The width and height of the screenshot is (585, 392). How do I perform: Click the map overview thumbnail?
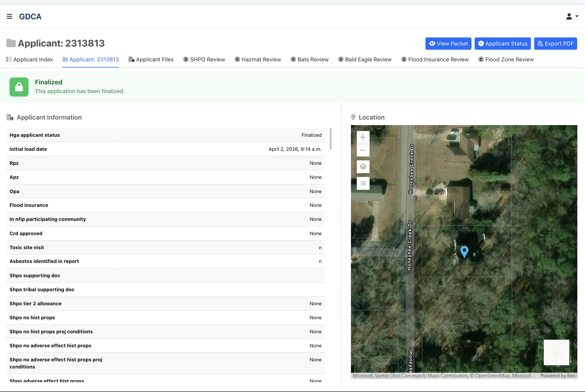click(x=556, y=352)
